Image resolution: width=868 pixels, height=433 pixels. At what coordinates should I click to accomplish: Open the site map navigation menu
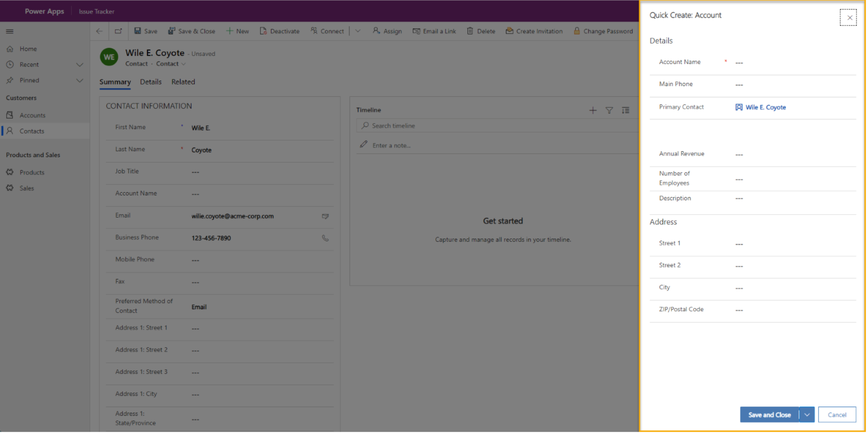pyautogui.click(x=9, y=31)
